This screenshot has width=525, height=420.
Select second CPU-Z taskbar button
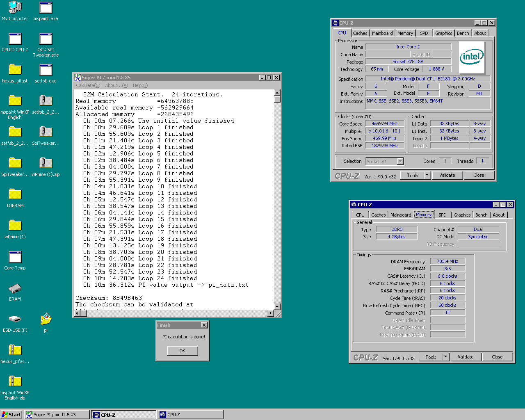pos(191,415)
